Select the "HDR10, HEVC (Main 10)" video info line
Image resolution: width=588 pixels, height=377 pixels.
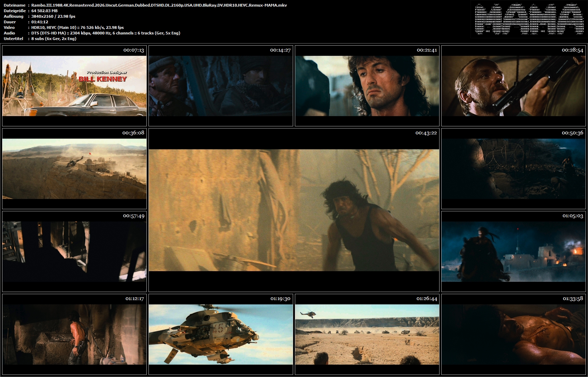(78, 28)
